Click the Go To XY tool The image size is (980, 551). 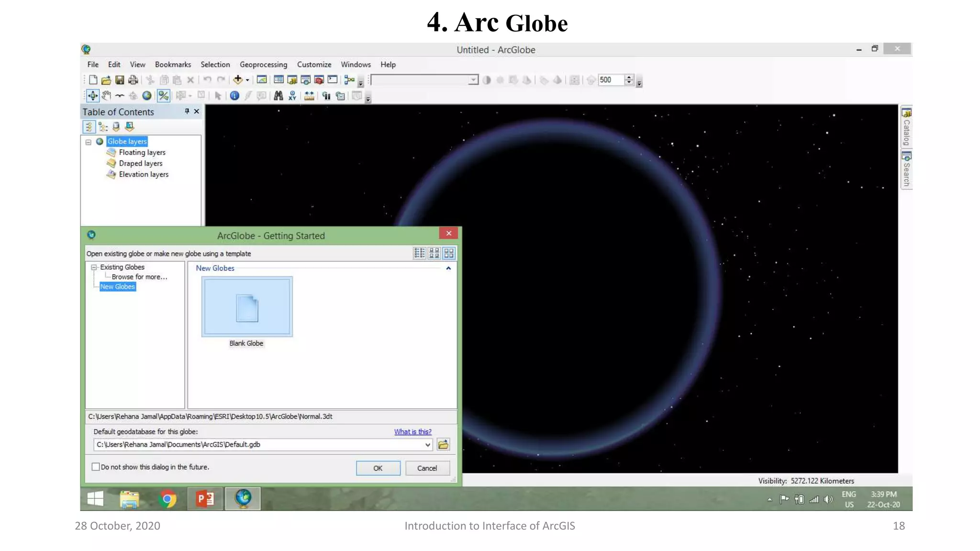pos(292,96)
